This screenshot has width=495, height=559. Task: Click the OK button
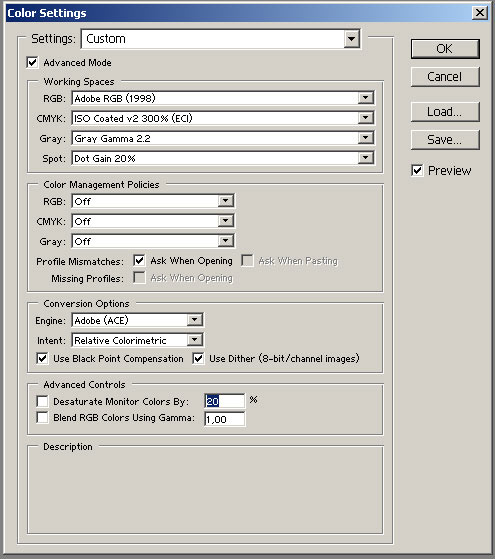(x=445, y=48)
